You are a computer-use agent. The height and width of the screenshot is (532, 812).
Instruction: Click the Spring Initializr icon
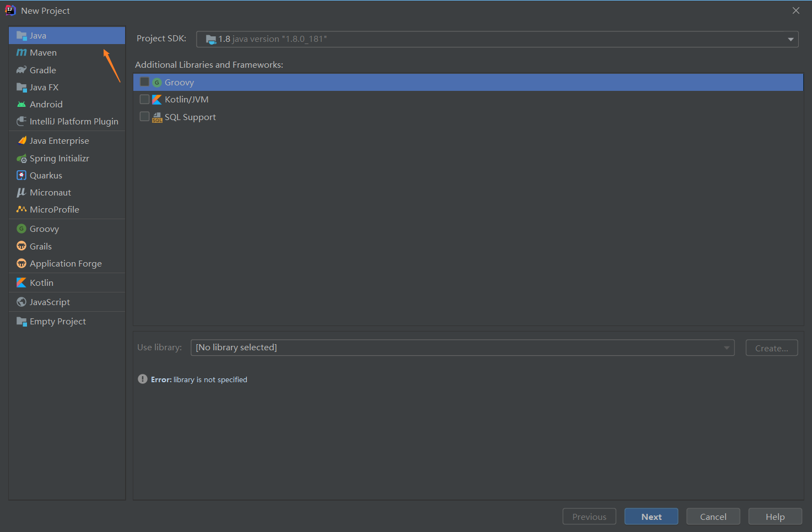21,159
